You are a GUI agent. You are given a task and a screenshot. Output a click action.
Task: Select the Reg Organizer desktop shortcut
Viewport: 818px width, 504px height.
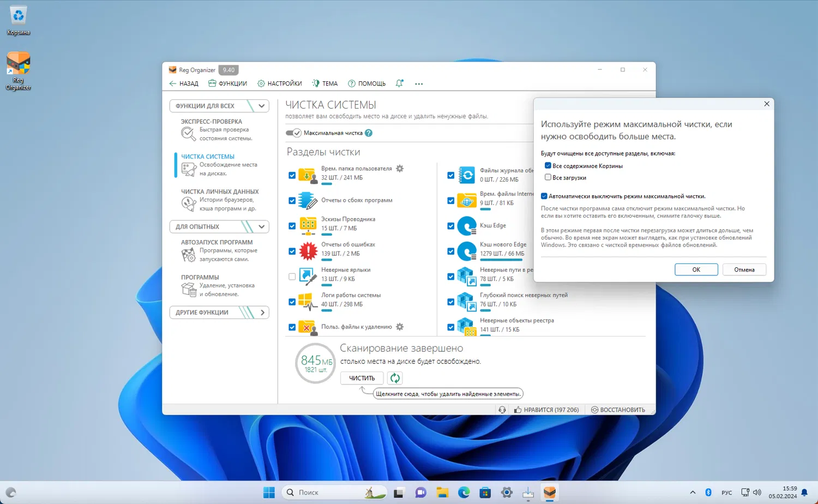pos(19,71)
